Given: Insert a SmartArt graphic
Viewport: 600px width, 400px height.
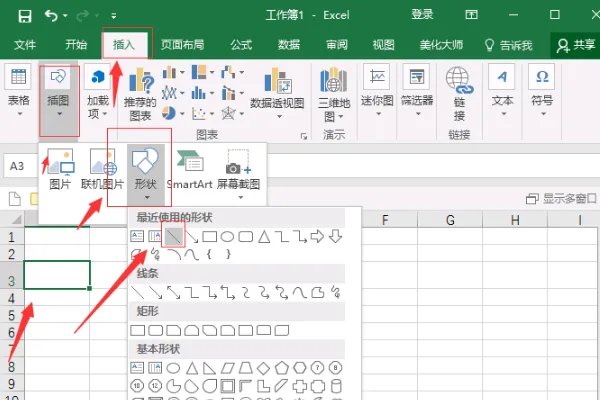Looking at the screenshot, I should (x=189, y=170).
